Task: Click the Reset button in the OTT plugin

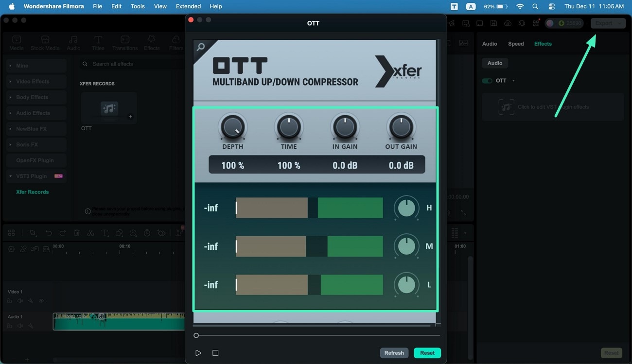Action: [x=427, y=352]
